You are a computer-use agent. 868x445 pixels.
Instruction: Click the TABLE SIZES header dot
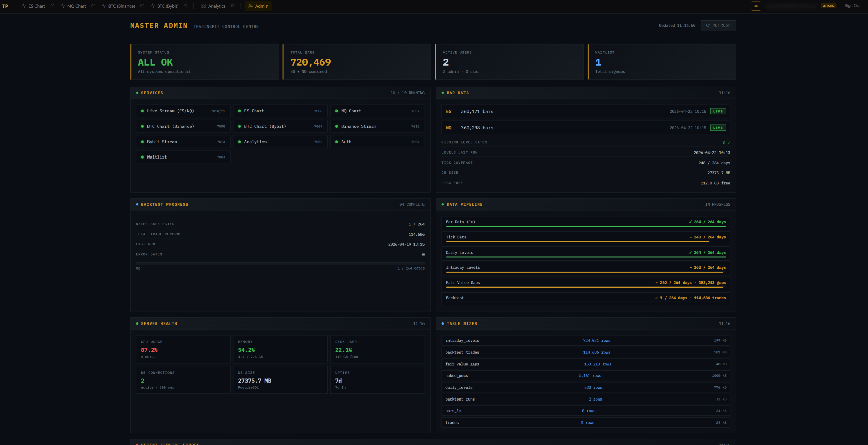click(x=442, y=323)
